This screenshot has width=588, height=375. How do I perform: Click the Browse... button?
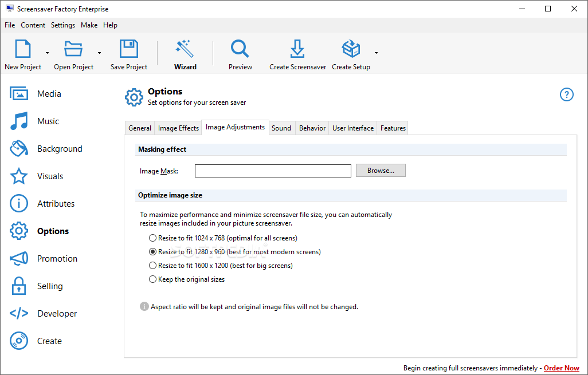coord(381,171)
